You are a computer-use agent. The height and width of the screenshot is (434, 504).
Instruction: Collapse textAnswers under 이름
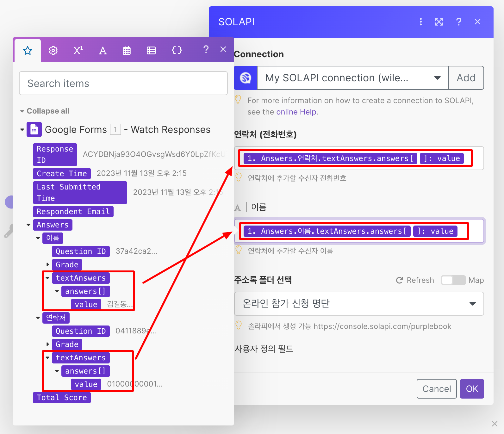[47, 278]
